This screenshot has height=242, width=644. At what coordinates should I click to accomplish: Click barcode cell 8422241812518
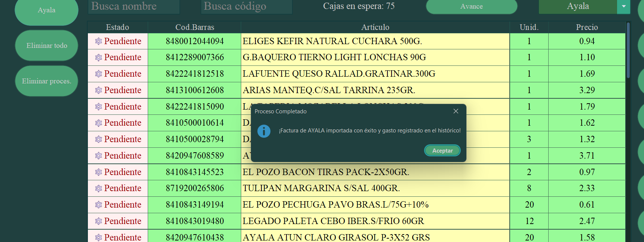click(x=194, y=74)
